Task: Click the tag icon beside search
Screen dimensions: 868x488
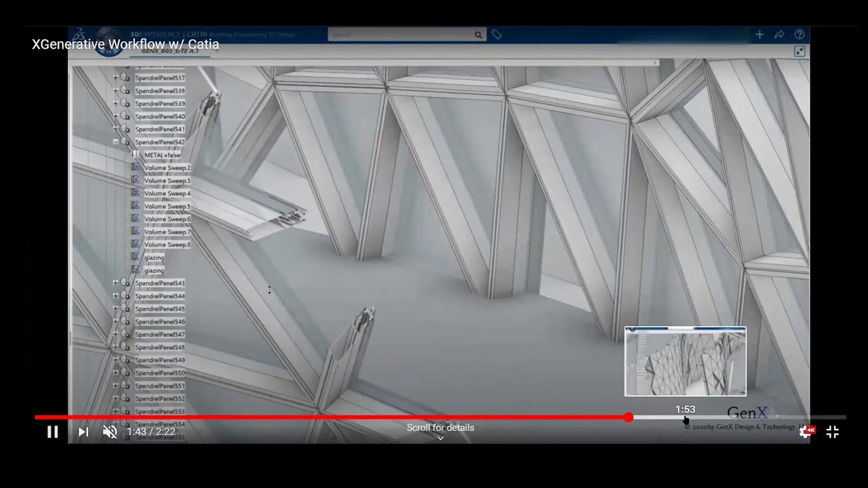Action: click(x=496, y=35)
